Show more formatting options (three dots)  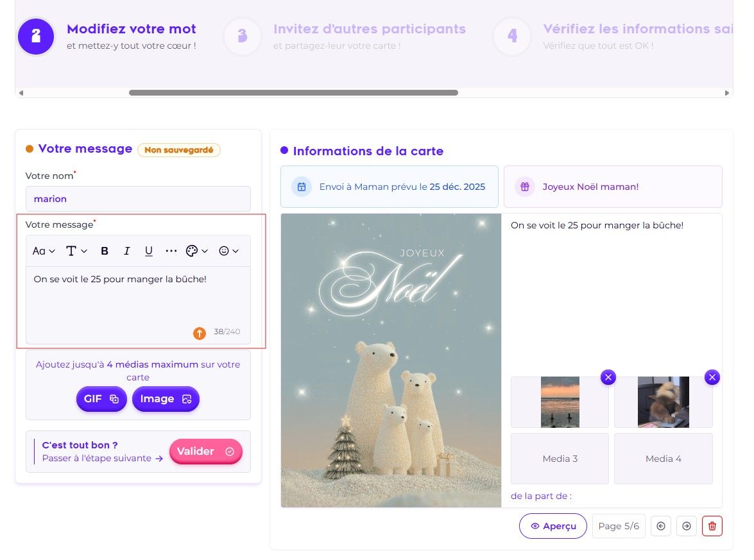point(171,251)
